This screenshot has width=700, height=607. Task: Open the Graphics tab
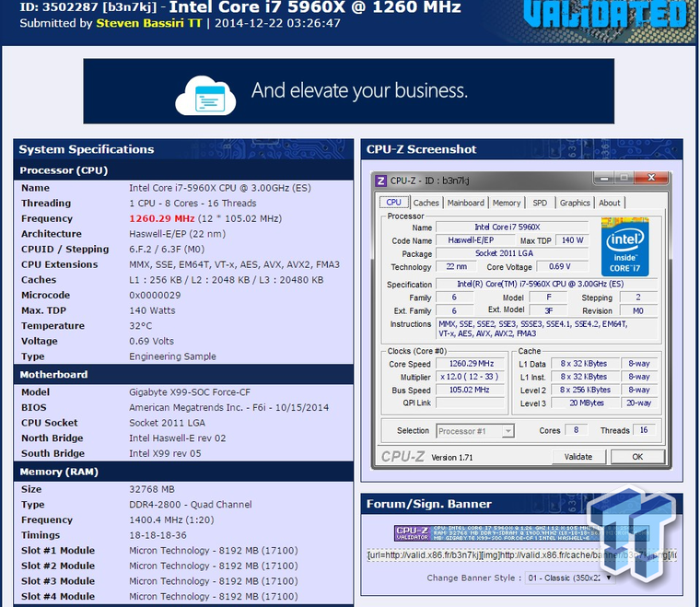pos(575,203)
